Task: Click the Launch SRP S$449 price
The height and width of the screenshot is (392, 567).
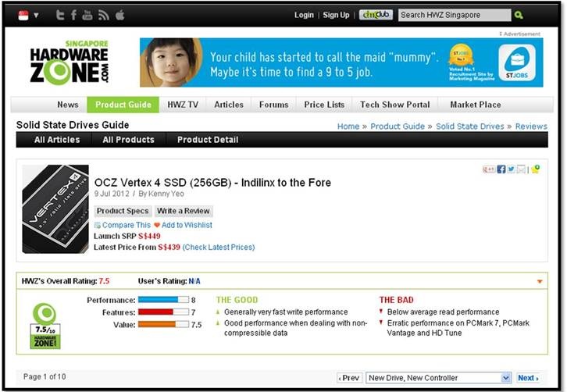Action: [x=149, y=236]
